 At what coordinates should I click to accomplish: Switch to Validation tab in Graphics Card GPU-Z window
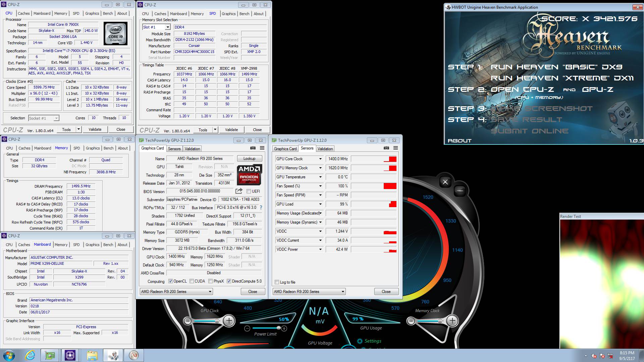click(x=192, y=149)
